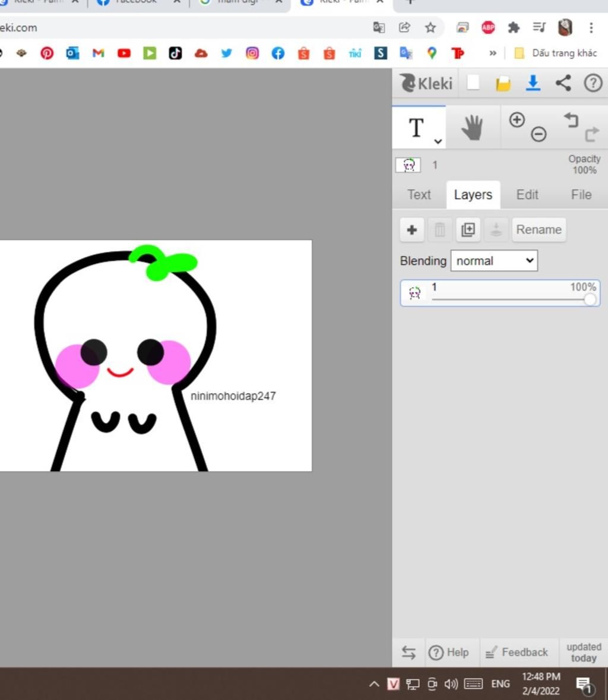Show more bookmarks with the double chevron
Viewport: 608px width, 700px height.
[492, 53]
